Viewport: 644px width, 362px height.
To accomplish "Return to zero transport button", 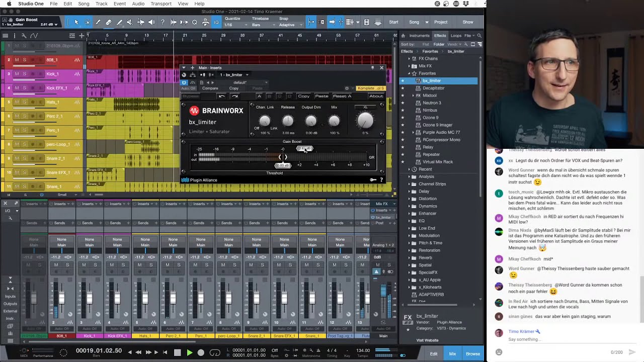I will pyautogui.click(x=165, y=352).
